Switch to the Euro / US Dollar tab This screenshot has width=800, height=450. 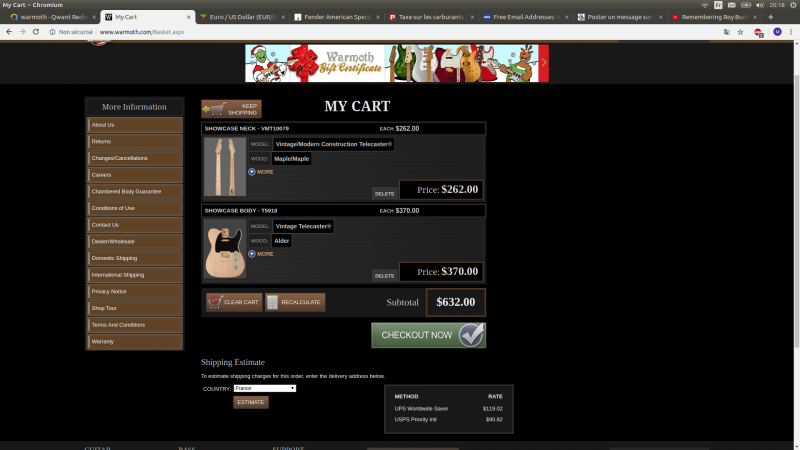[242, 17]
